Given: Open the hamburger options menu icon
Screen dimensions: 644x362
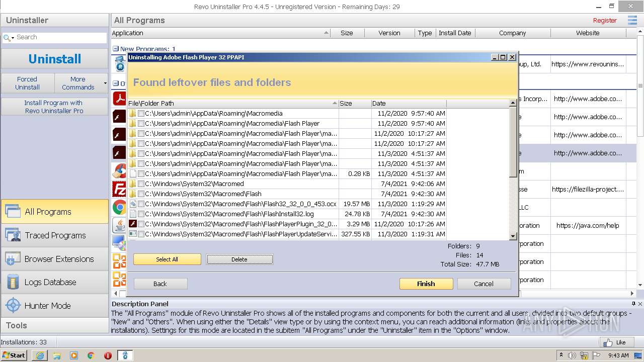Looking at the screenshot, I should (632, 20).
